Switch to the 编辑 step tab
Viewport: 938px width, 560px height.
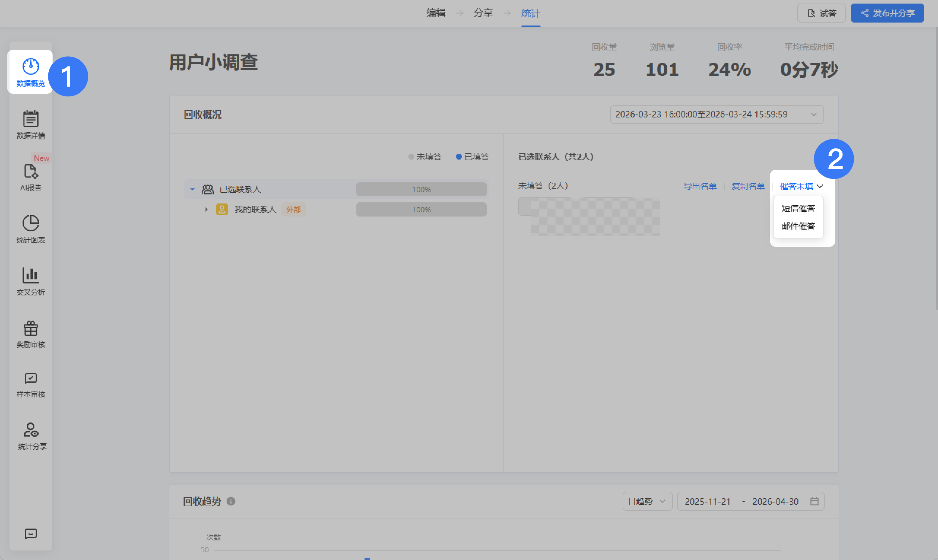coord(436,13)
